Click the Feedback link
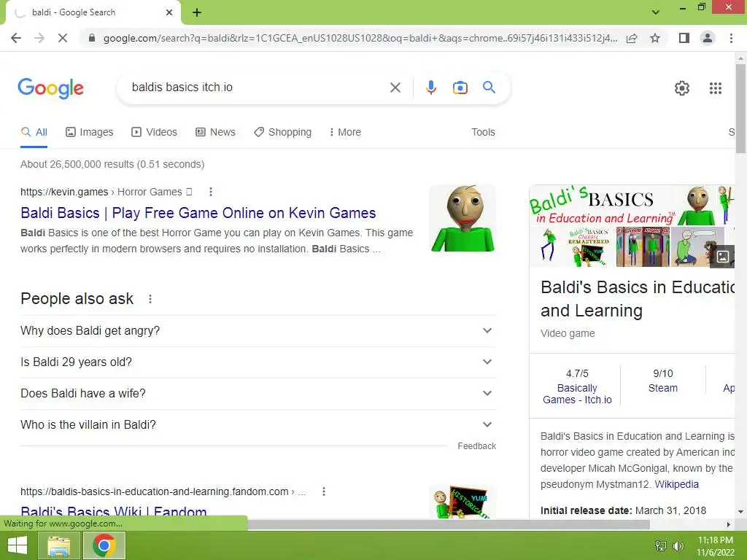 pos(477,446)
